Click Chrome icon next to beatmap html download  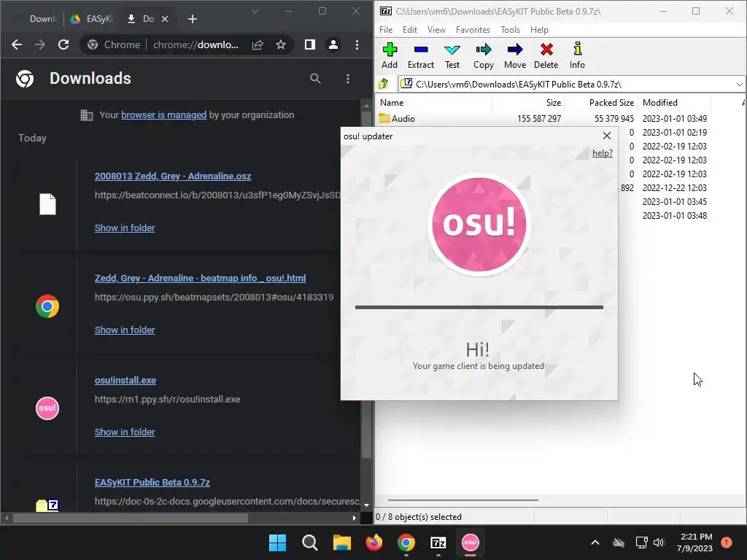pyautogui.click(x=47, y=306)
